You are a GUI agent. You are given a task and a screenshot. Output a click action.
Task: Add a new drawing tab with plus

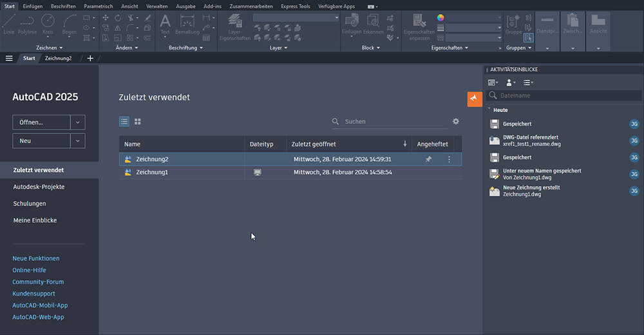(90, 59)
